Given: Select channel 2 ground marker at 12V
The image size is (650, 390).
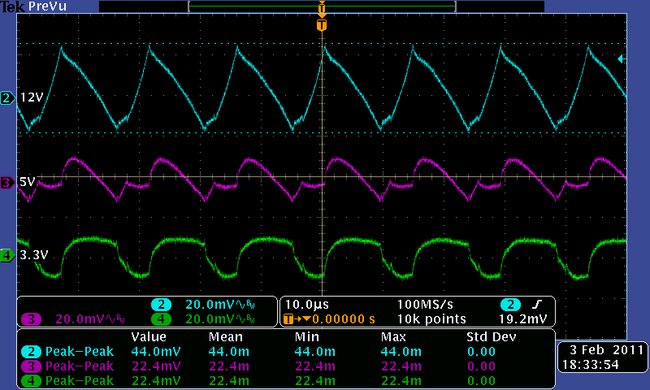Looking at the screenshot, I should 7,98.
